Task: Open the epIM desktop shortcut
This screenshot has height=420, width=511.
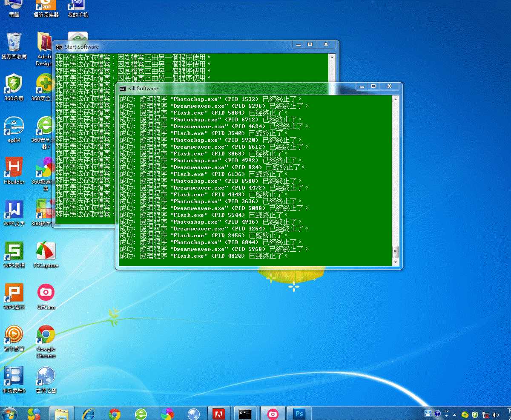Action: click(x=13, y=129)
